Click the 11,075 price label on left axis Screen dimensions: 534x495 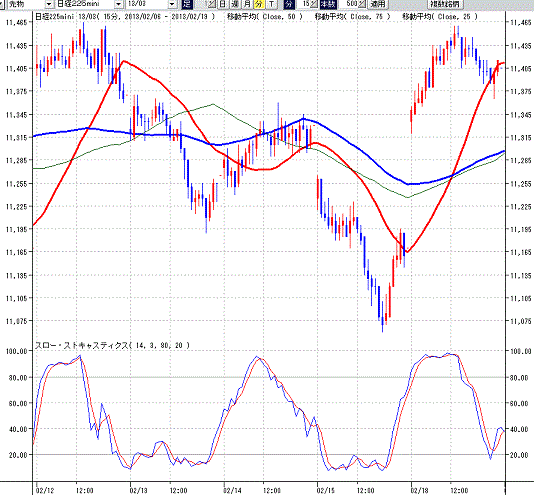(16, 321)
